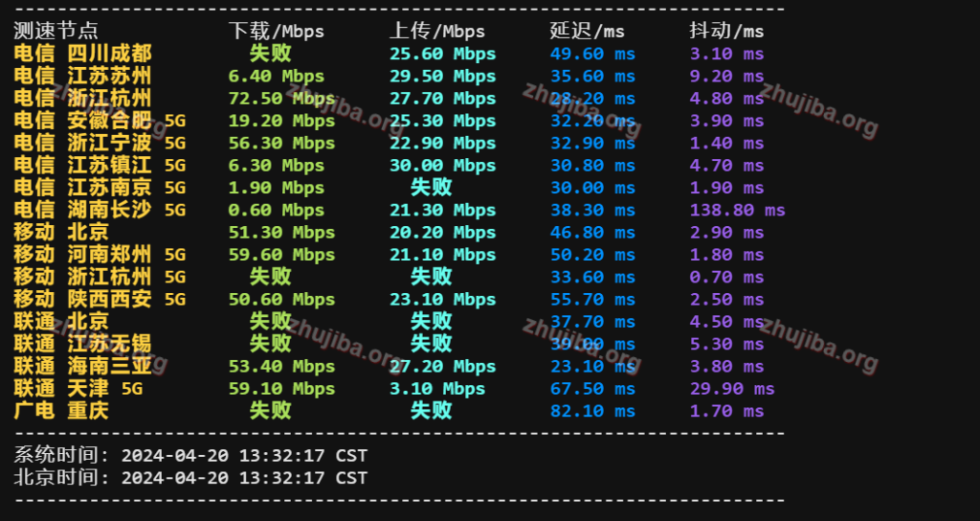980x521 pixels.
Task: Click the 72.50 Mbps download value
Action: [x=281, y=99]
